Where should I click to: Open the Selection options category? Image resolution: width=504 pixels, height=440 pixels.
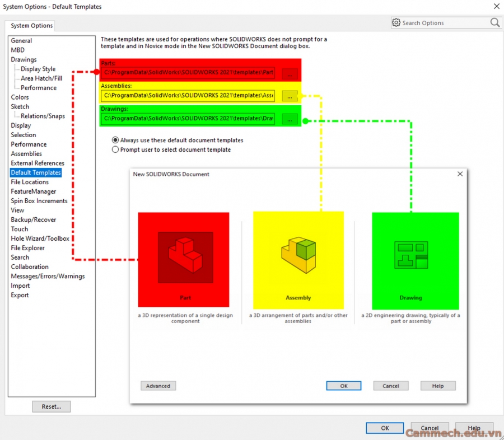[23, 135]
